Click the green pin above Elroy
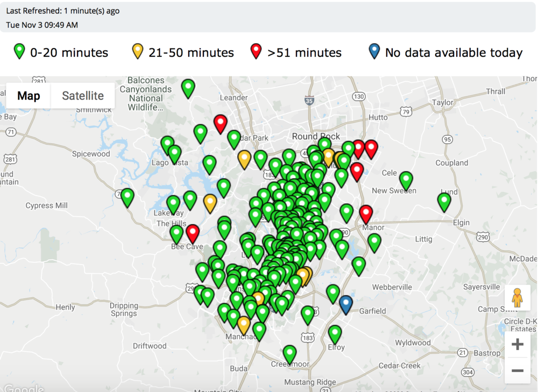This screenshot has width=538, height=392. pos(335,333)
